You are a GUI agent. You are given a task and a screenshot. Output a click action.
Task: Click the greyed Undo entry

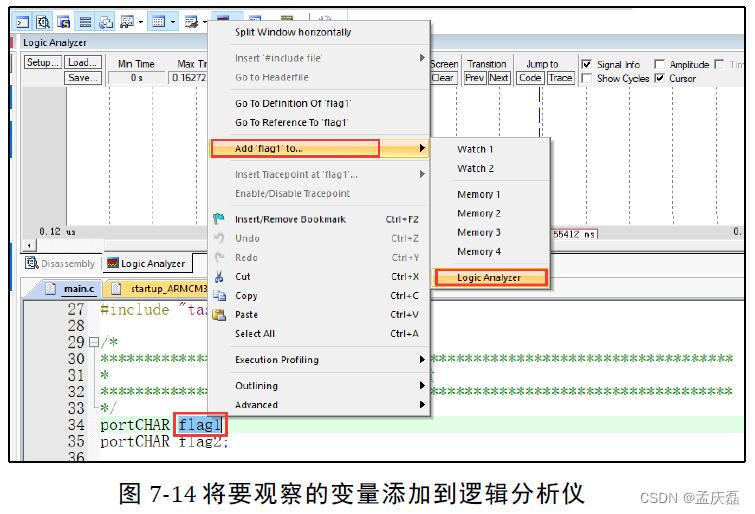coord(319,238)
